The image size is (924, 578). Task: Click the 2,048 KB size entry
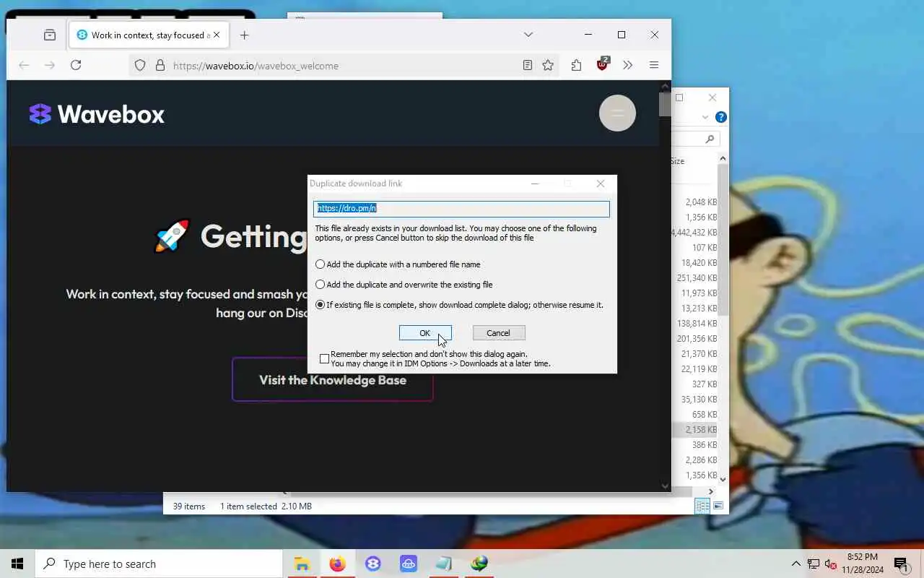[x=700, y=202]
